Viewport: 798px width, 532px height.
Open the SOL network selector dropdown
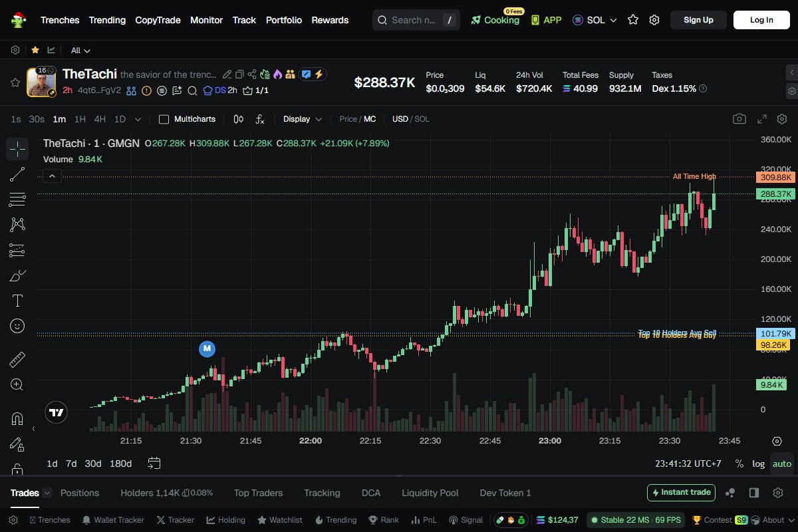[594, 20]
